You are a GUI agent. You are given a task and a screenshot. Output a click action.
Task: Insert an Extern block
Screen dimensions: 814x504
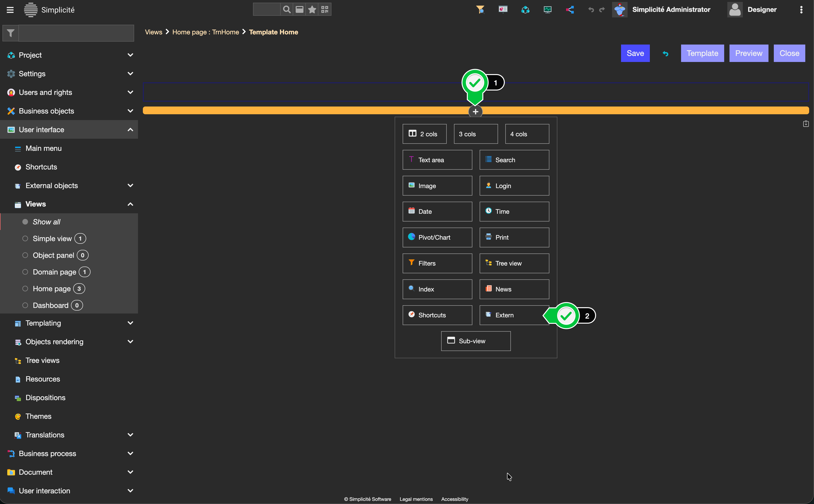(x=514, y=315)
